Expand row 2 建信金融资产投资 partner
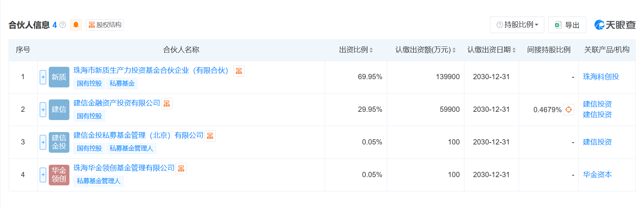Screen dimensions: 644x209 [x=43, y=110]
